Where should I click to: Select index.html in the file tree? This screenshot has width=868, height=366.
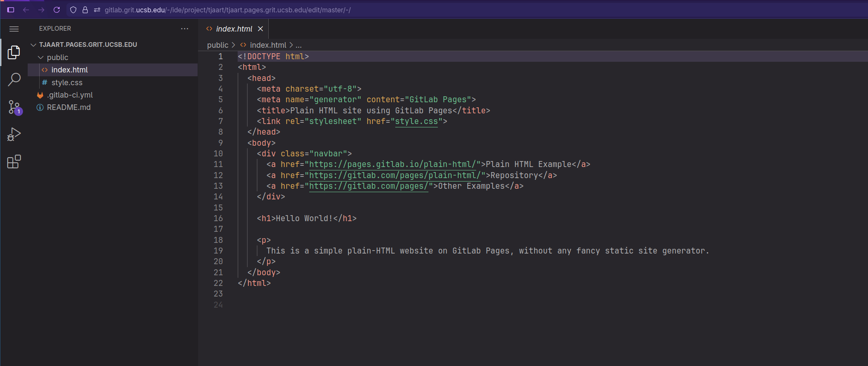coord(69,70)
